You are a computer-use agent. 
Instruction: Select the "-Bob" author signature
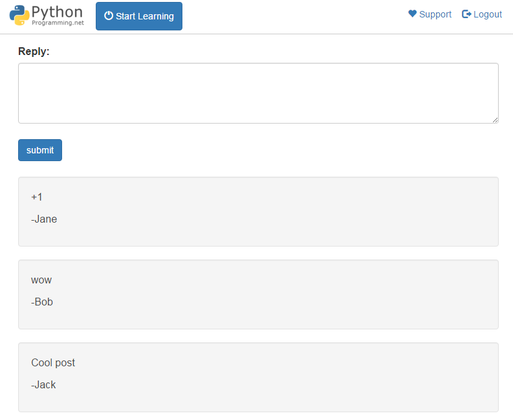pyautogui.click(x=42, y=302)
